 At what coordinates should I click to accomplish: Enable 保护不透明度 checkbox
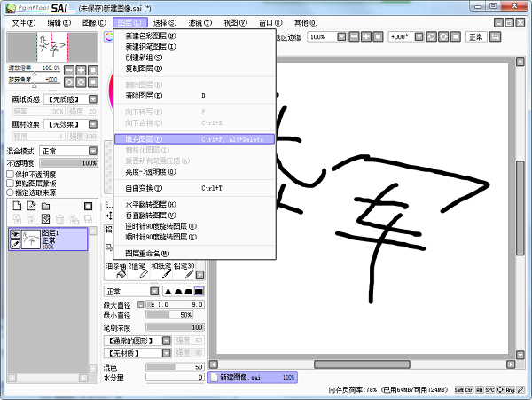(x=10, y=175)
